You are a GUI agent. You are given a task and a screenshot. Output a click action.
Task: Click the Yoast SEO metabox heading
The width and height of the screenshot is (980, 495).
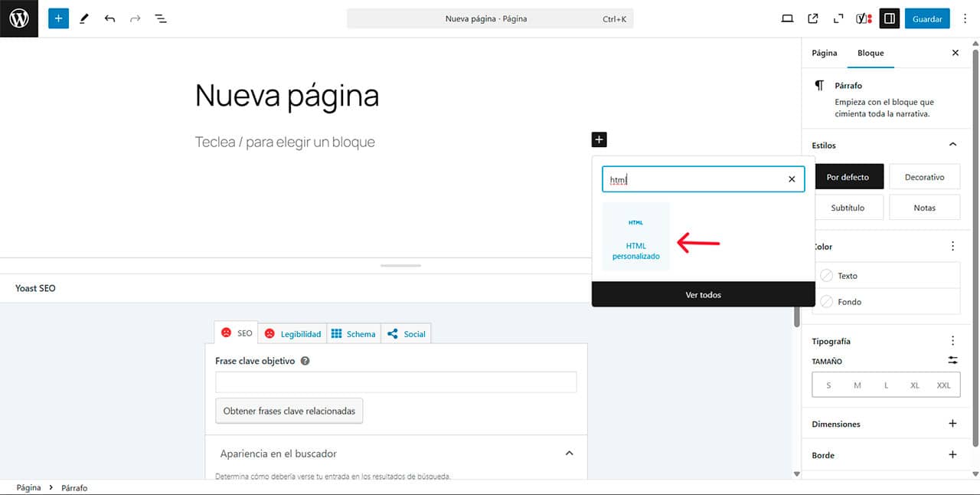[35, 288]
